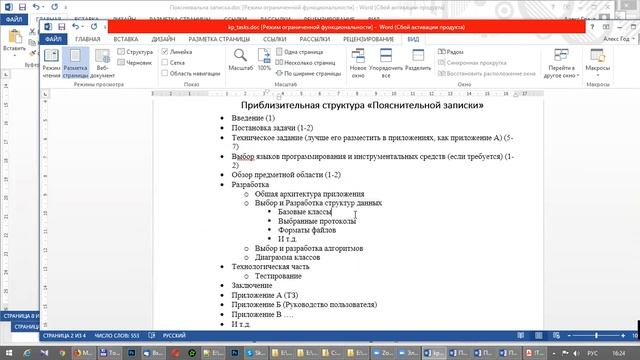Click proofing check icon in status bar

click(151, 336)
